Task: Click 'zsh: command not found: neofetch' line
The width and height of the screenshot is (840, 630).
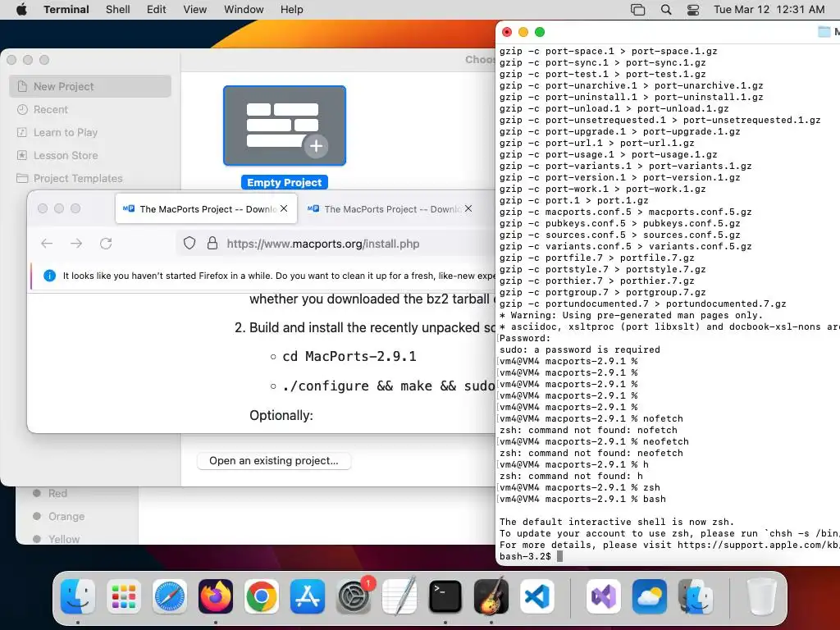Action: pos(591,453)
